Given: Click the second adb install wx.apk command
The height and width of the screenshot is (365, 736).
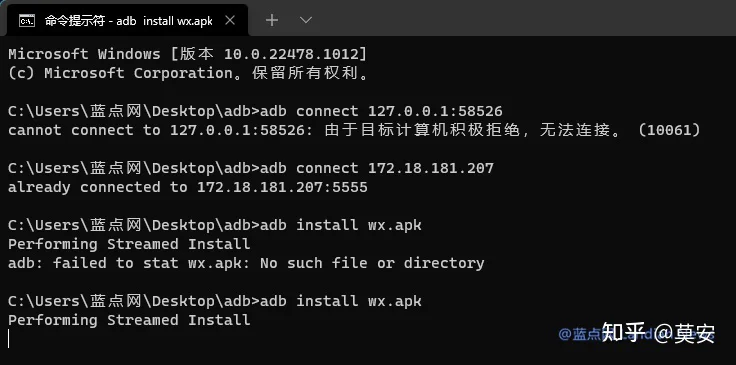Looking at the screenshot, I should point(340,301).
